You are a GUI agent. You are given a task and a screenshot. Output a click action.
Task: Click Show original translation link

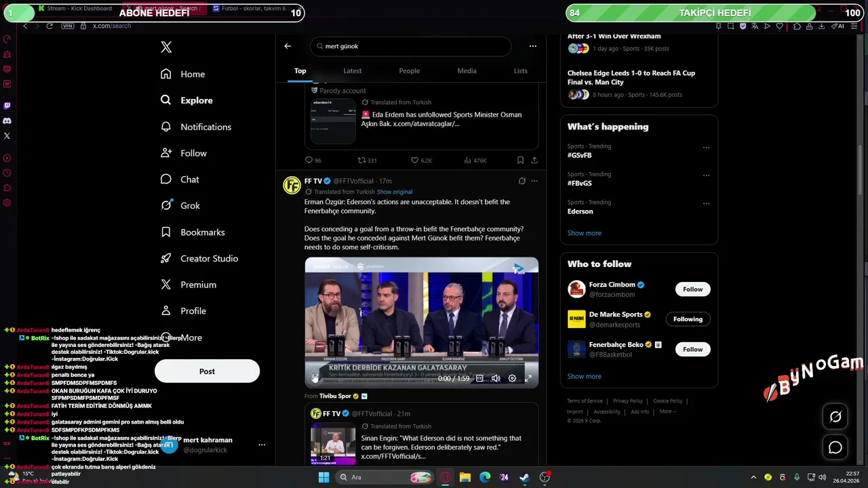394,192
